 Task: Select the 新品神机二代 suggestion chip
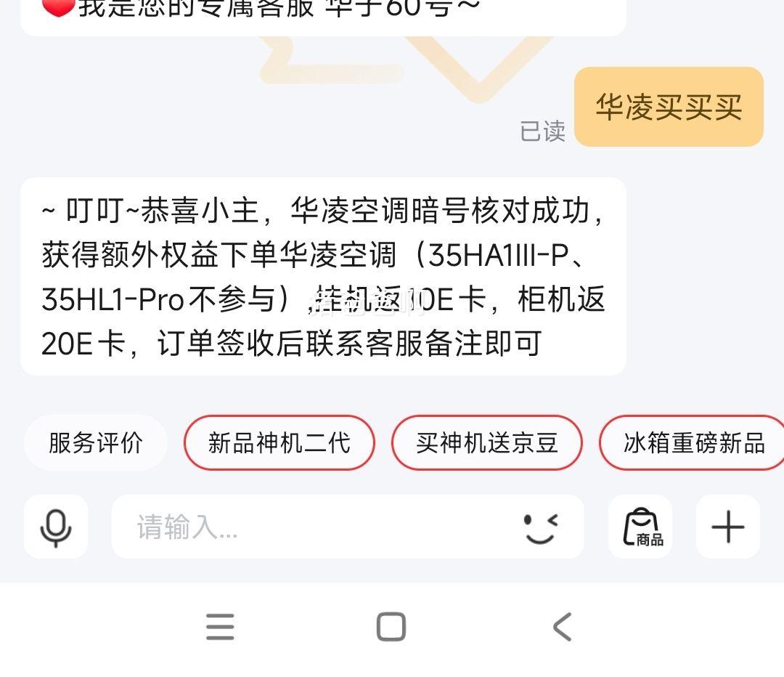(279, 443)
